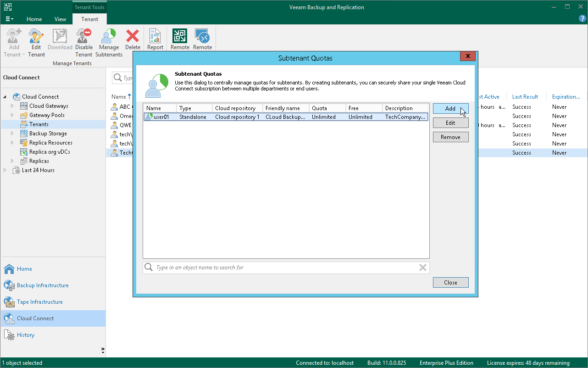The height and width of the screenshot is (368, 588).
Task: Select the Last 24 Hours tree icon
Action: 17,170
